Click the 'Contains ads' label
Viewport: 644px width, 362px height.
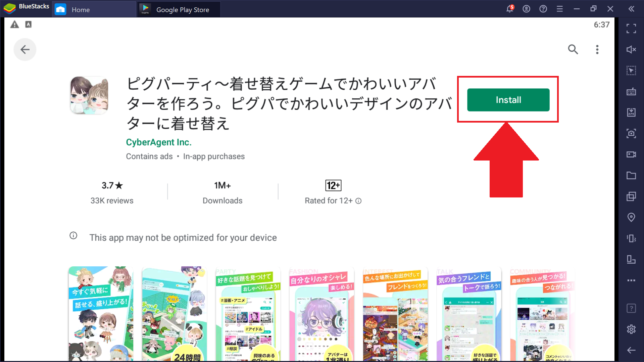coord(149,156)
